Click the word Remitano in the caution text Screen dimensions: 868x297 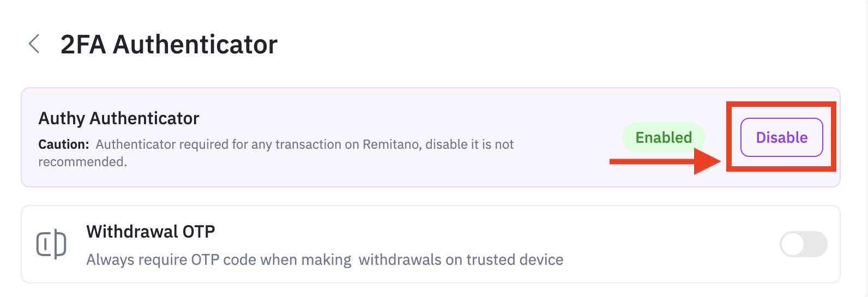point(391,144)
